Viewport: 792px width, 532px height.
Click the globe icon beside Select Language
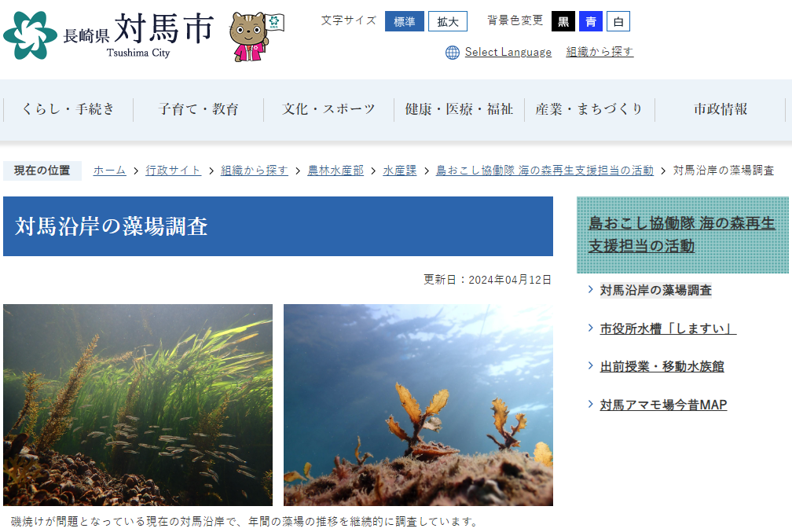[x=452, y=52]
